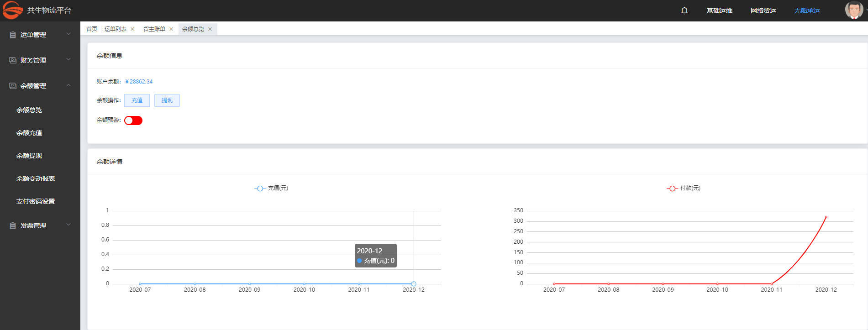Open 余额变动报表 in the sidebar
This screenshot has width=868, height=330.
(x=36, y=178)
